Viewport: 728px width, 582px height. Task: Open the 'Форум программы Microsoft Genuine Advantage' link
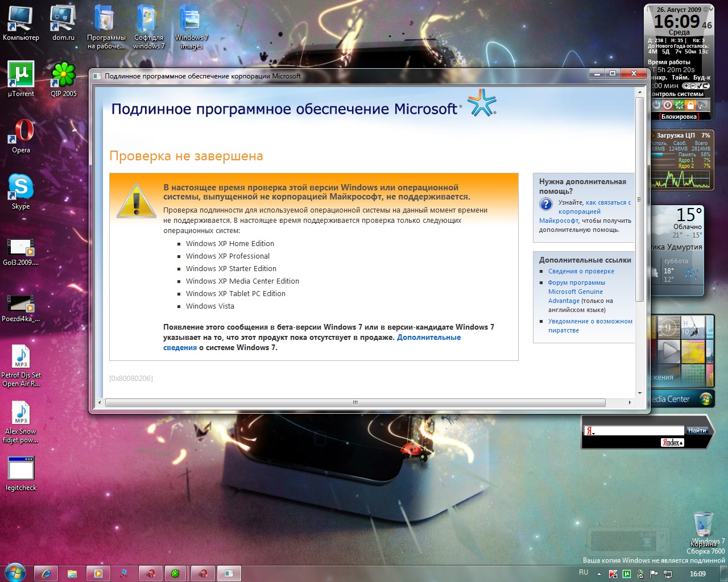(577, 292)
